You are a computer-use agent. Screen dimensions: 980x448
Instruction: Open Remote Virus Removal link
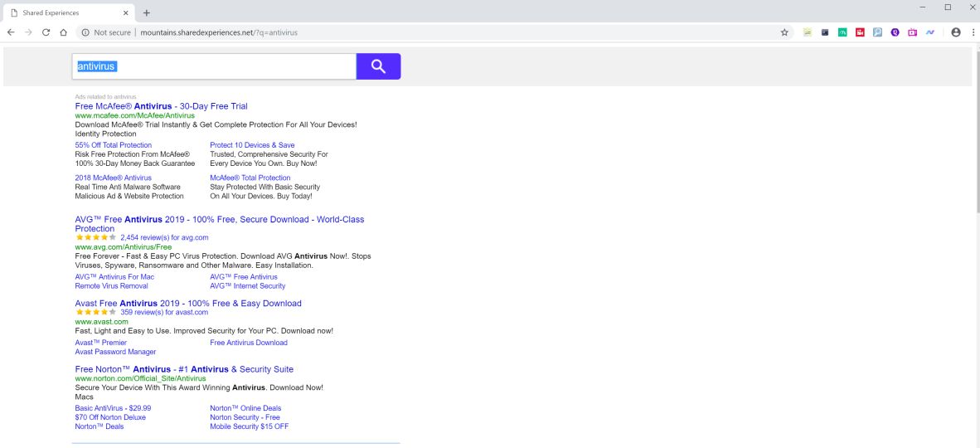coord(111,286)
